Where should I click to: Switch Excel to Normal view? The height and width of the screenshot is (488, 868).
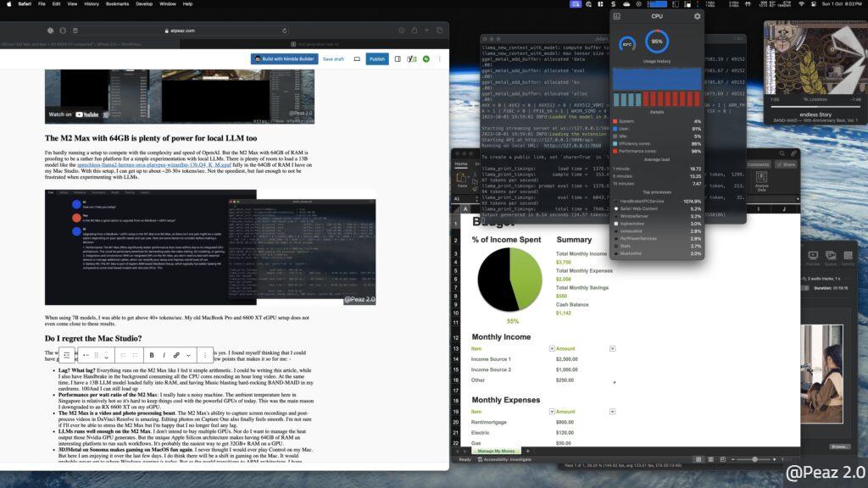(x=698, y=459)
